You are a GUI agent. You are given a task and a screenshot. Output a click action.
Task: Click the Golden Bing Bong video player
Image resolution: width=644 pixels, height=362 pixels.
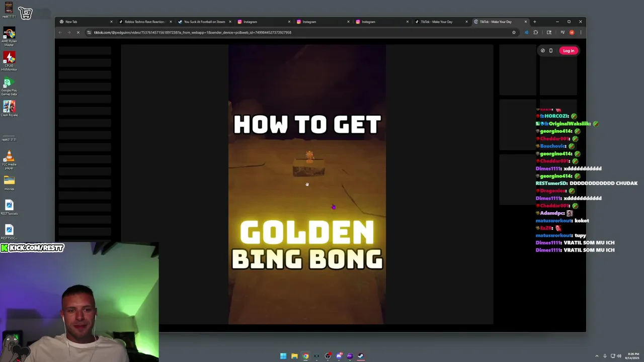tap(307, 185)
